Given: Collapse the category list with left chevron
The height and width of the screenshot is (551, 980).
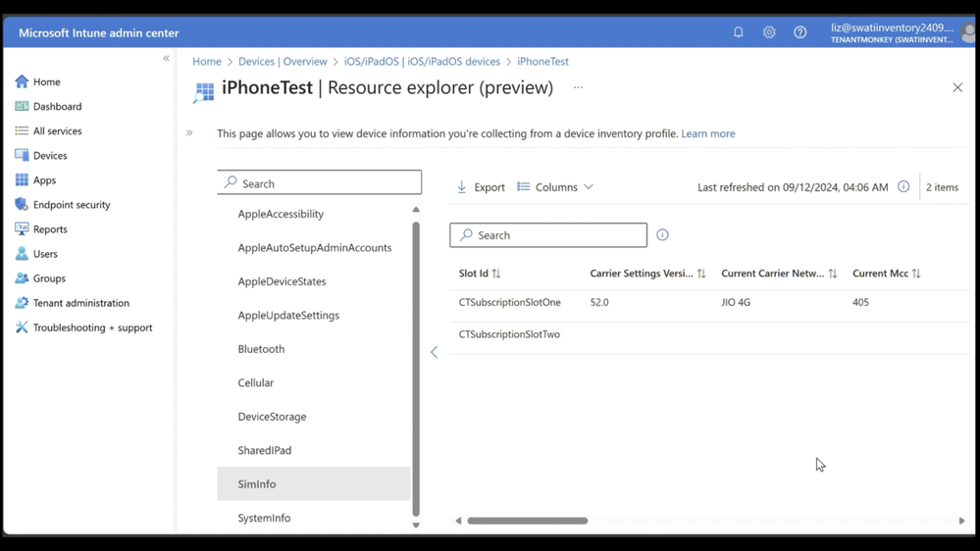Looking at the screenshot, I should (x=435, y=352).
